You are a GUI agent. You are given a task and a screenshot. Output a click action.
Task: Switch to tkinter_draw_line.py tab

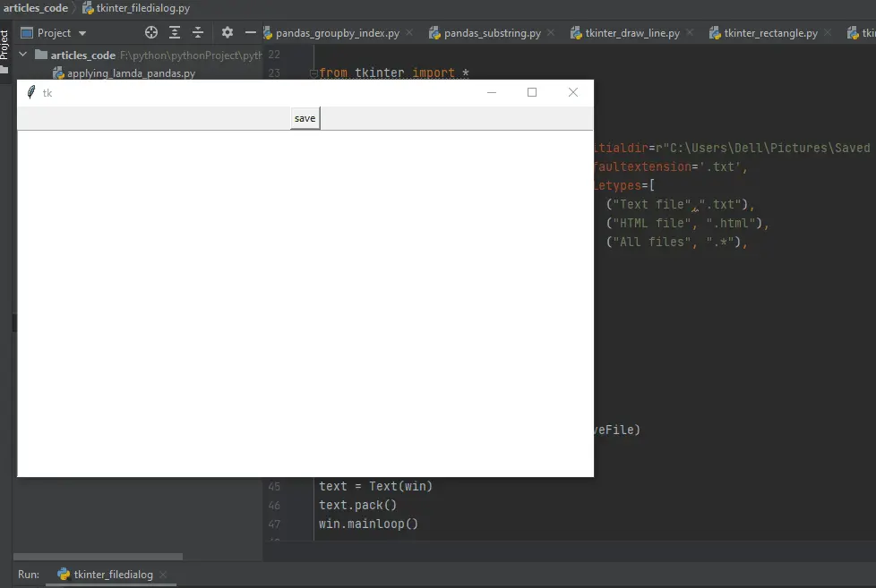(x=631, y=33)
